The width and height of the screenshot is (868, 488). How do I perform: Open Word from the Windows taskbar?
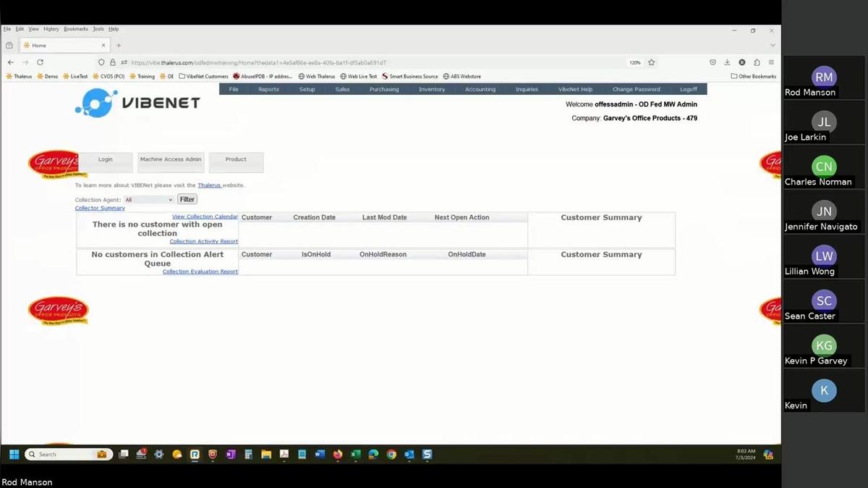click(320, 455)
